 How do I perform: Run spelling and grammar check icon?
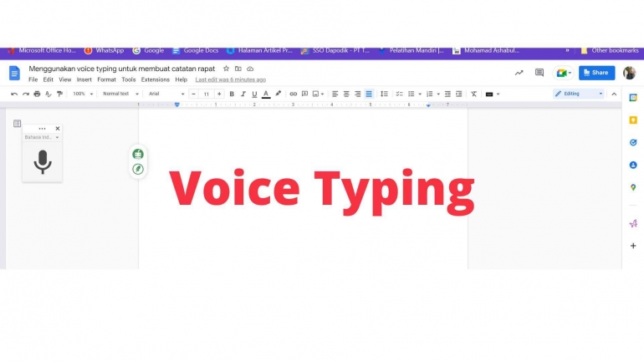(48, 94)
